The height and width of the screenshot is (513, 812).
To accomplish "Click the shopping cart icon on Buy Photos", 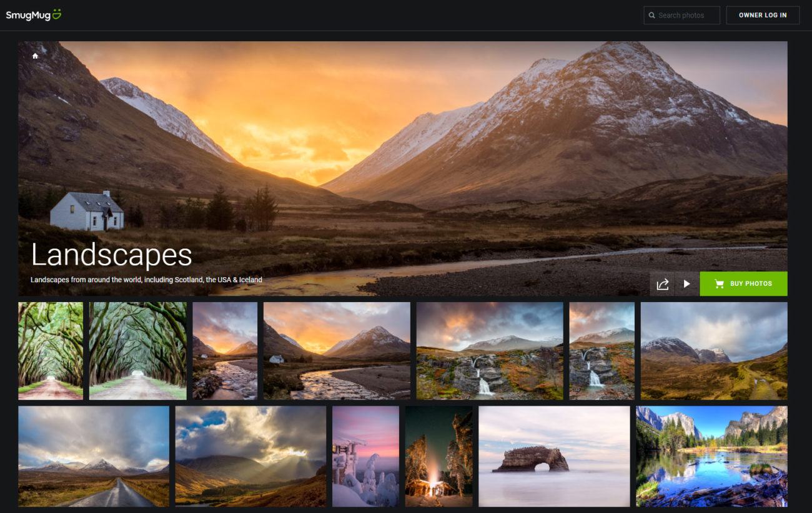I will (x=720, y=283).
